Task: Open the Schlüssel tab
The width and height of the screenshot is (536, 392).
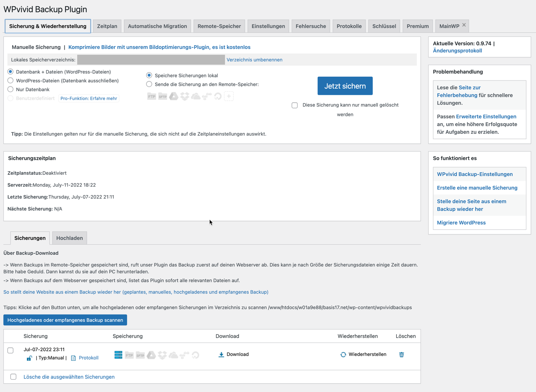Action: 384,26
